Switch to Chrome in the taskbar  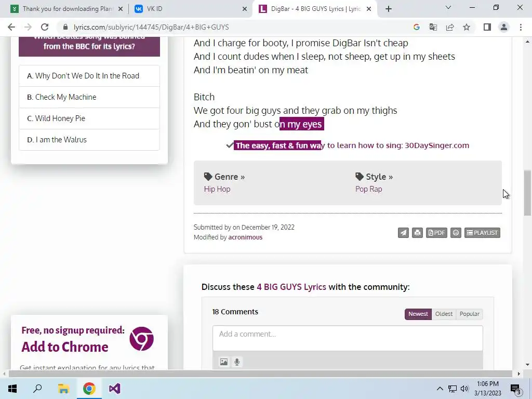[x=89, y=389]
